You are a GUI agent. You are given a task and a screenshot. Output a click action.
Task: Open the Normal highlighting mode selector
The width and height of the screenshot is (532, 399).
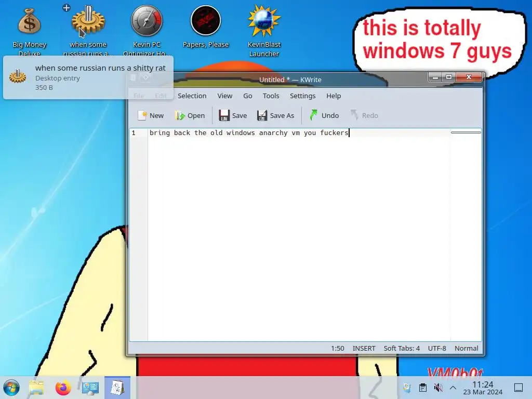467,349
